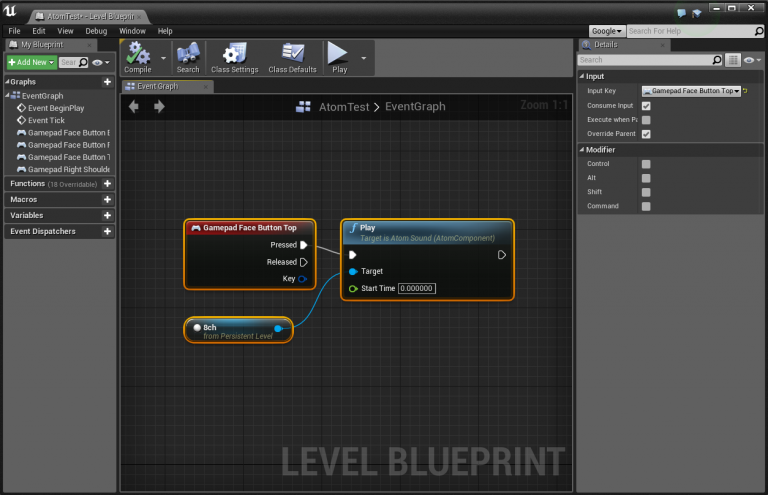Image resolution: width=768 pixels, height=495 pixels.
Task: Open the Input Key dropdown
Action: point(690,91)
